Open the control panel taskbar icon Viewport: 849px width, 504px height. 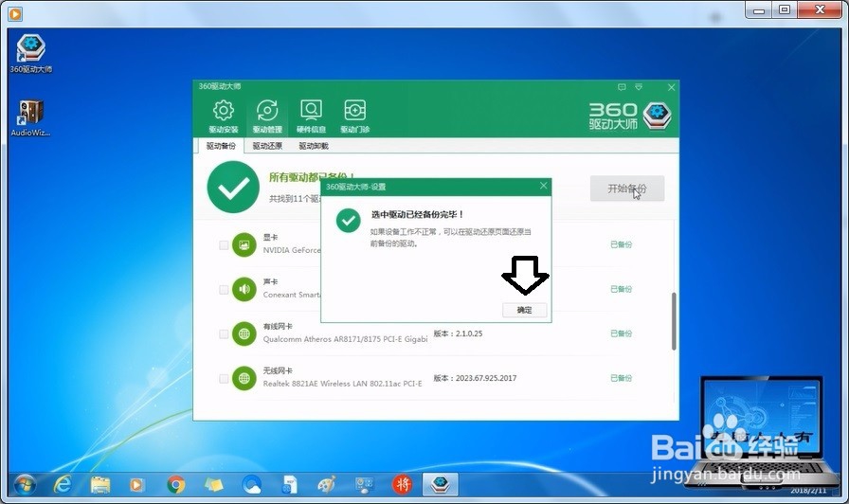364,484
